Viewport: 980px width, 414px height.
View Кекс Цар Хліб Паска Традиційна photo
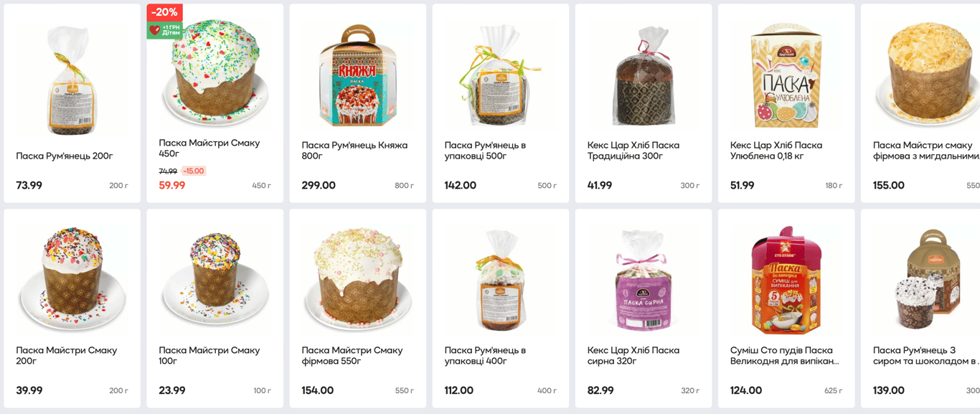(x=643, y=76)
